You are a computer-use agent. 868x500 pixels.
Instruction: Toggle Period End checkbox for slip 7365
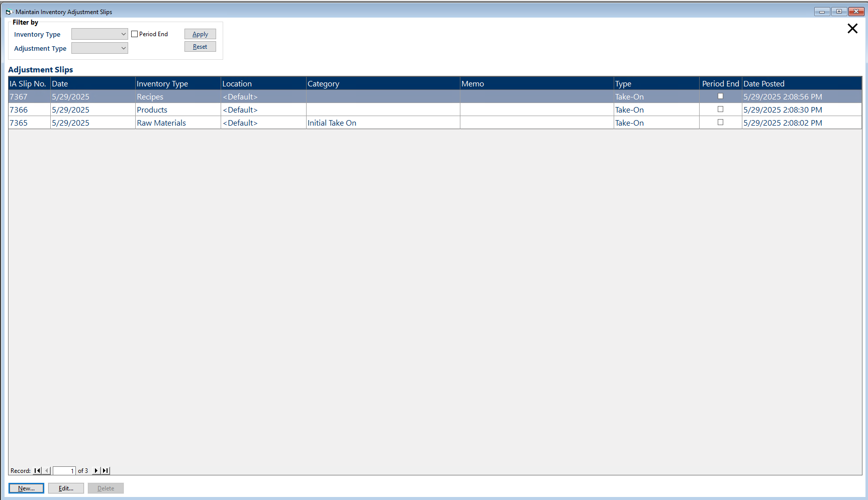(720, 122)
